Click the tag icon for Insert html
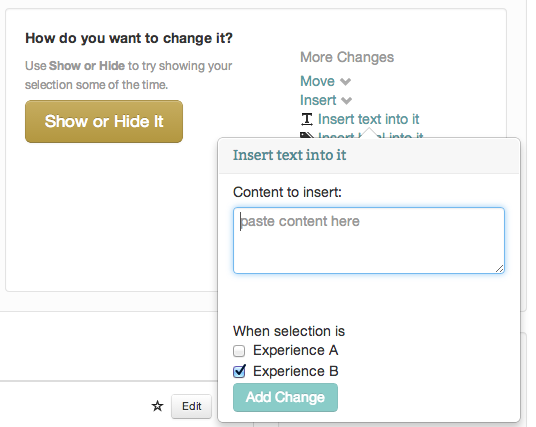This screenshot has width=536, height=427. click(307, 135)
